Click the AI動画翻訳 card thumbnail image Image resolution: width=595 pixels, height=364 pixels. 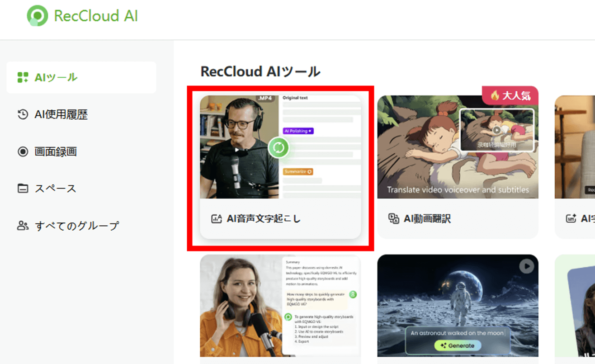point(458,147)
